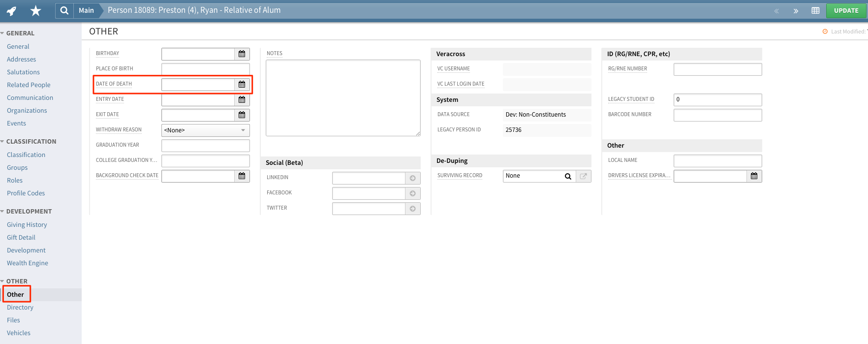Collapse the DEVELOPMENT sidebar section
Image resolution: width=868 pixels, height=344 pixels.
click(2, 212)
